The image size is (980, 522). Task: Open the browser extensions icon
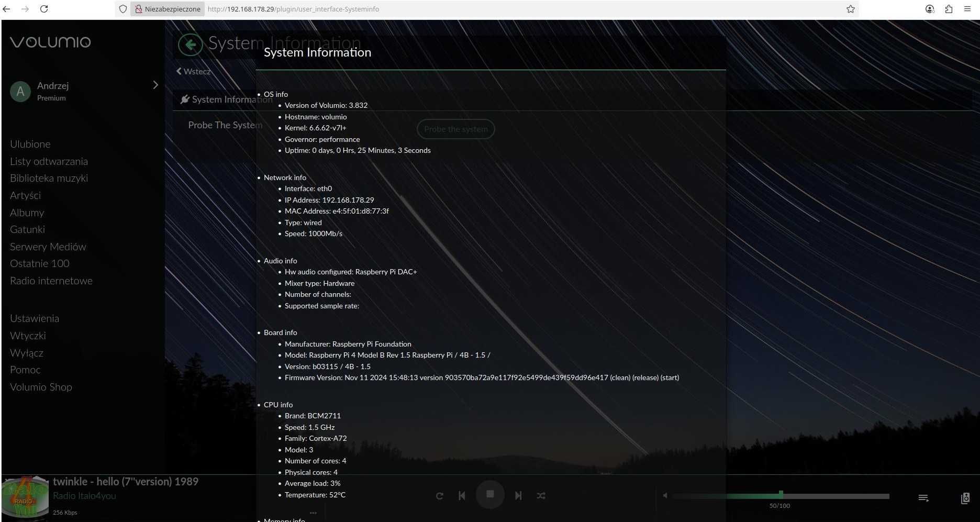949,9
